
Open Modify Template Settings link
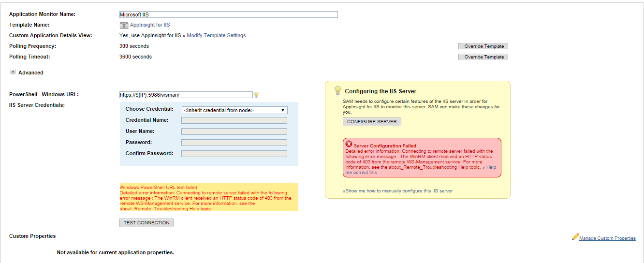pos(216,36)
